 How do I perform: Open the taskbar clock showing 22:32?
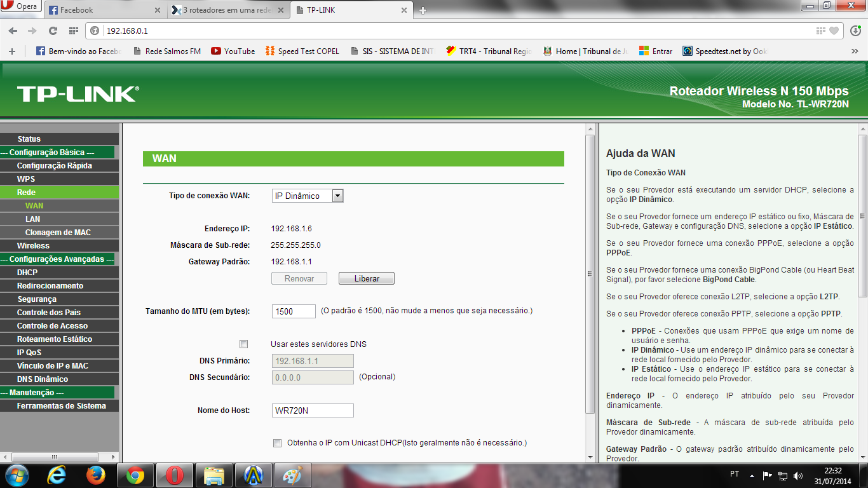[x=832, y=475]
